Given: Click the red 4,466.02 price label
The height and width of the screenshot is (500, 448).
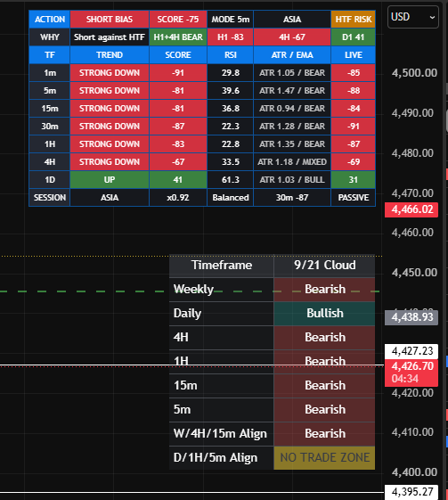Looking at the screenshot, I should tap(411, 209).
